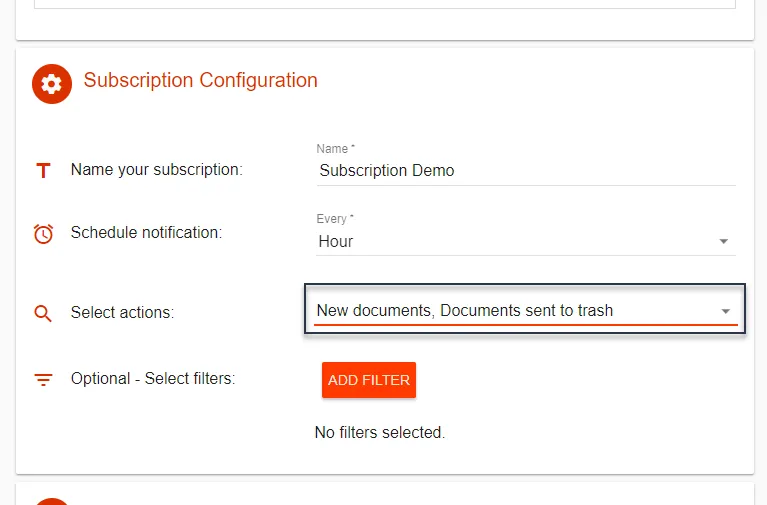Click the alarm clock schedule icon

tap(43, 233)
